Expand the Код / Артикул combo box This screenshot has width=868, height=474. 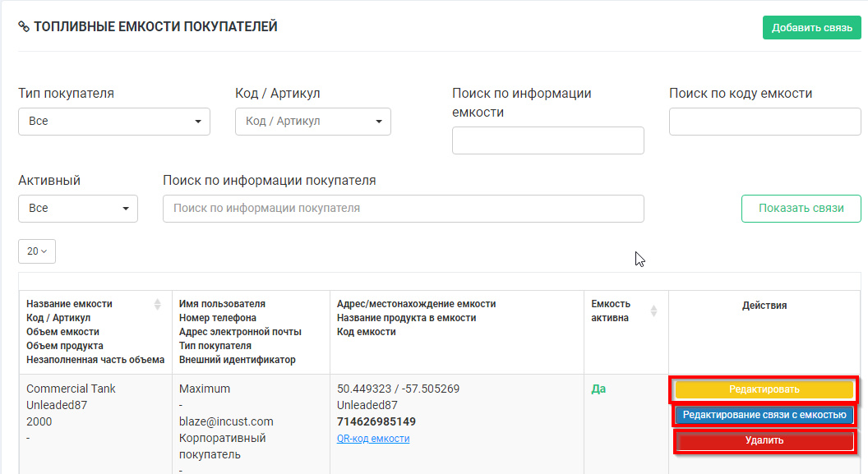[x=313, y=122]
